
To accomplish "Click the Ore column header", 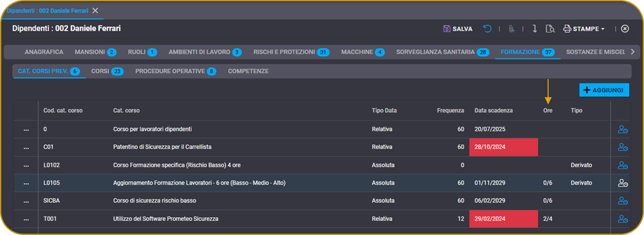I will [x=548, y=110].
